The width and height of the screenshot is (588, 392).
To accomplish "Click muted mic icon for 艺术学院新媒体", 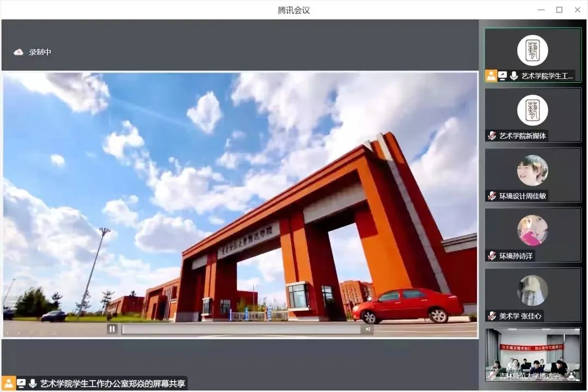I will 492,136.
